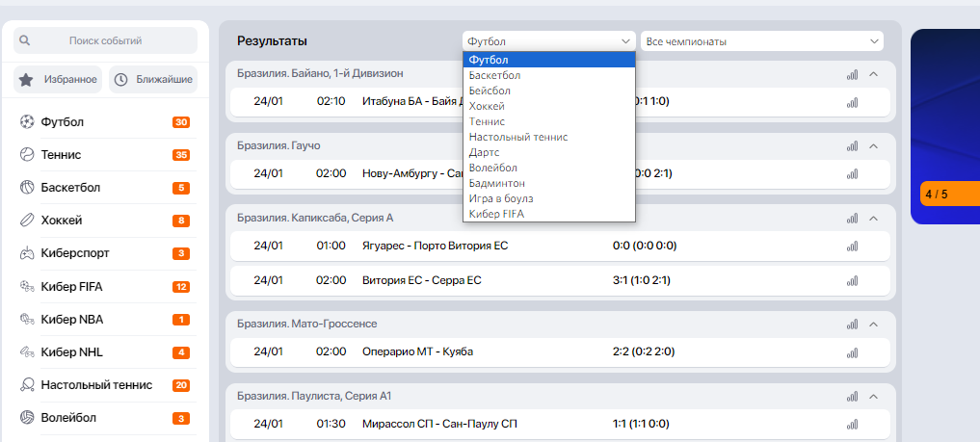Screen dimensions: 980x442
Task: Click score 0:0 (0:0 0:0)
Action: [x=645, y=246]
